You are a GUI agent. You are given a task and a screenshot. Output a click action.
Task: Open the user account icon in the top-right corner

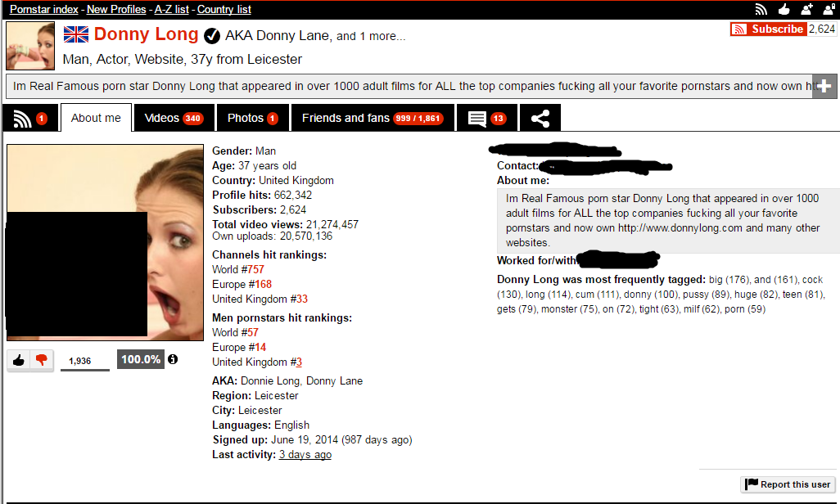click(829, 9)
